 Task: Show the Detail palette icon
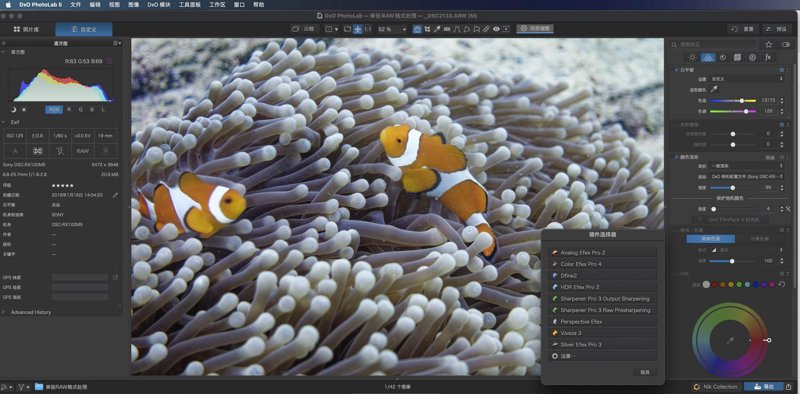(722, 58)
